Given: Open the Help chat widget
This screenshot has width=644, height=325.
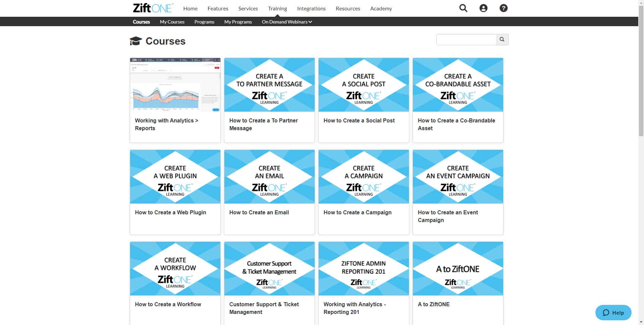Looking at the screenshot, I should [x=613, y=313].
